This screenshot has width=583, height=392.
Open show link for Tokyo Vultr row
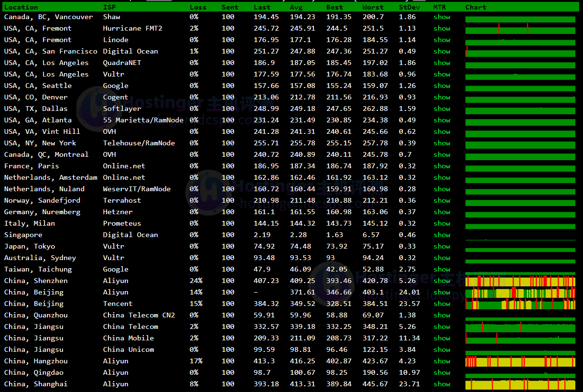[x=442, y=246]
